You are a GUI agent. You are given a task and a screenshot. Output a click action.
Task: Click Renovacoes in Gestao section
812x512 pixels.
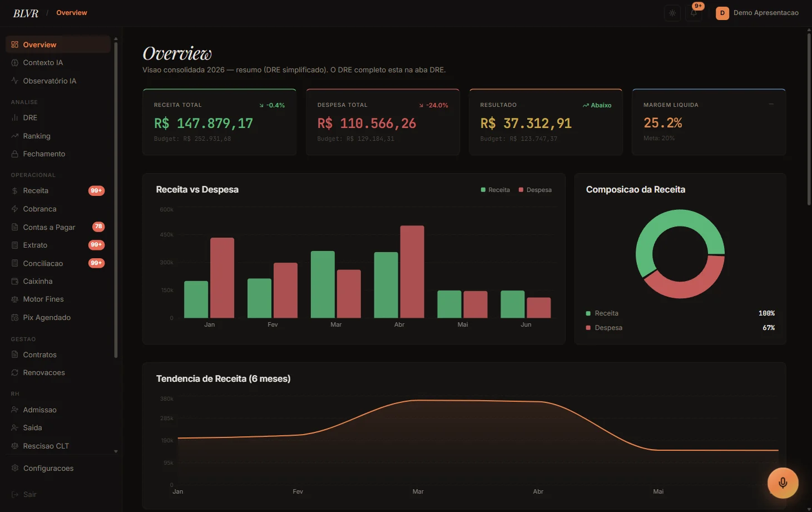[58, 373]
